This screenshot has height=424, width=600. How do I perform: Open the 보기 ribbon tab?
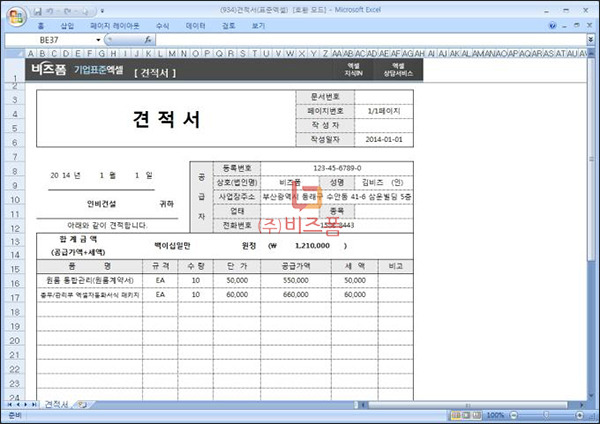point(258,26)
